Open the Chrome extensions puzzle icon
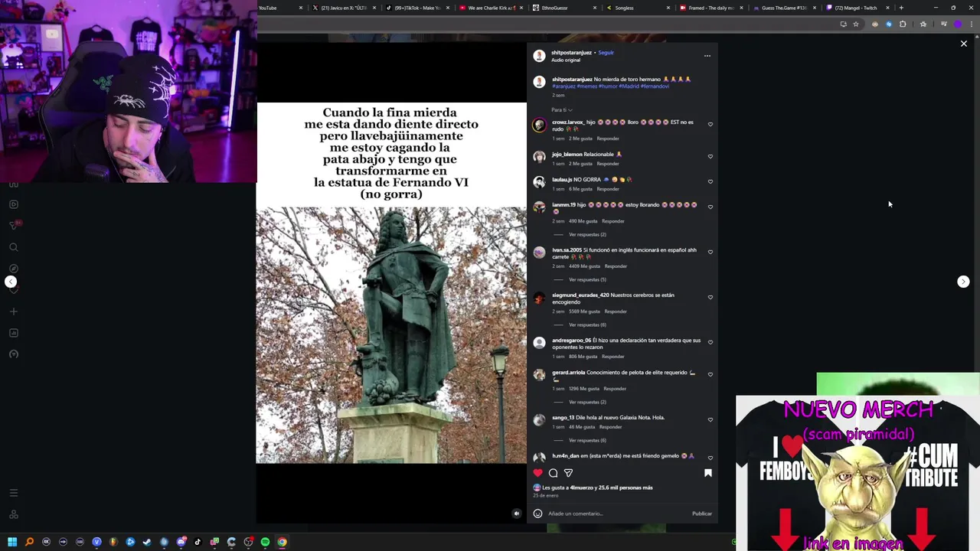 pos(903,24)
